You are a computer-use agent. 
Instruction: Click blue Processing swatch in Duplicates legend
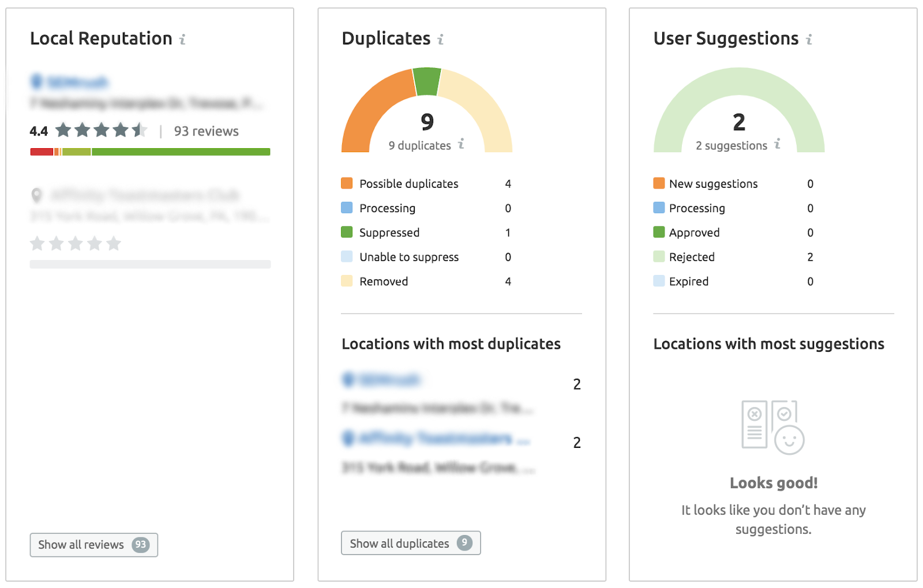click(347, 208)
